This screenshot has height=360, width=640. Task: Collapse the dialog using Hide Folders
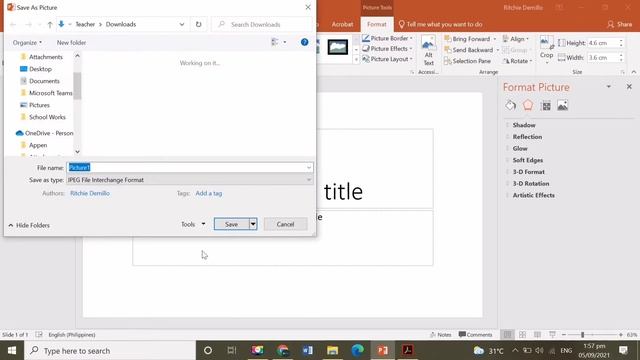[x=29, y=225]
